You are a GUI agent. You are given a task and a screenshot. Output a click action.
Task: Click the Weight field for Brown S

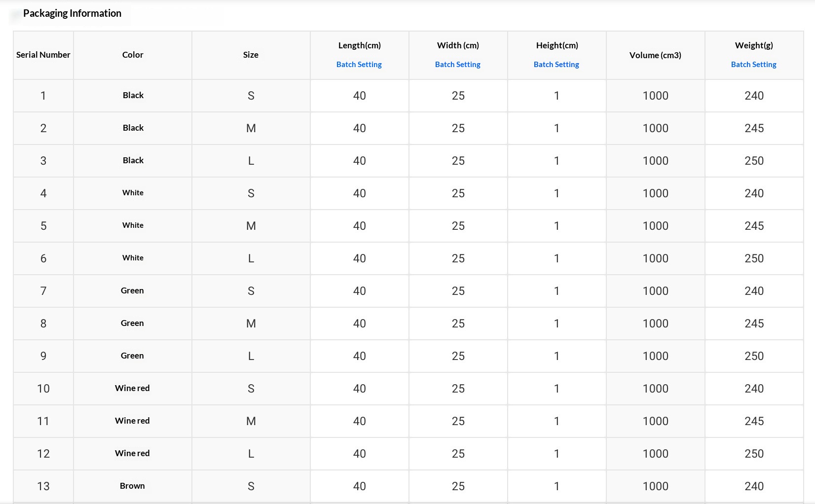tap(754, 486)
